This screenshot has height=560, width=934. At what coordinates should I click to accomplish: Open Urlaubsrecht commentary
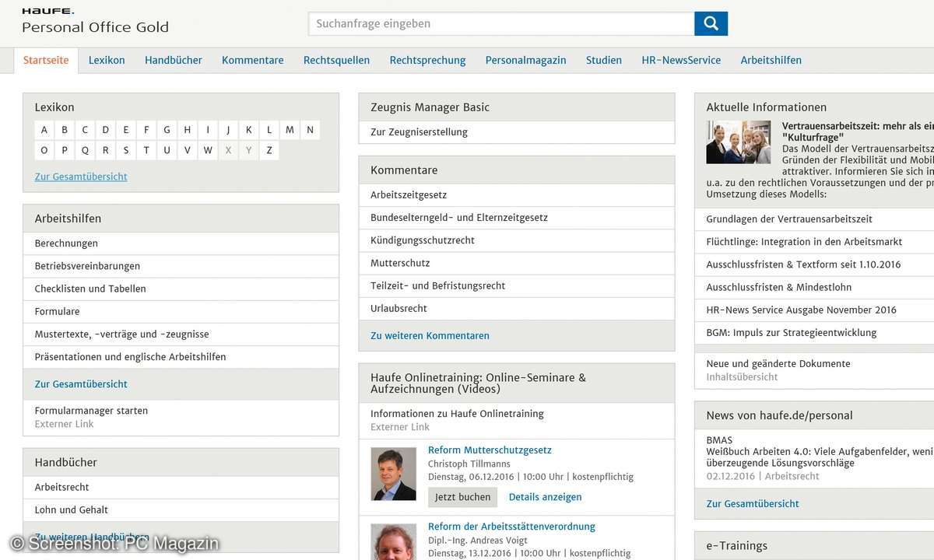click(517, 308)
